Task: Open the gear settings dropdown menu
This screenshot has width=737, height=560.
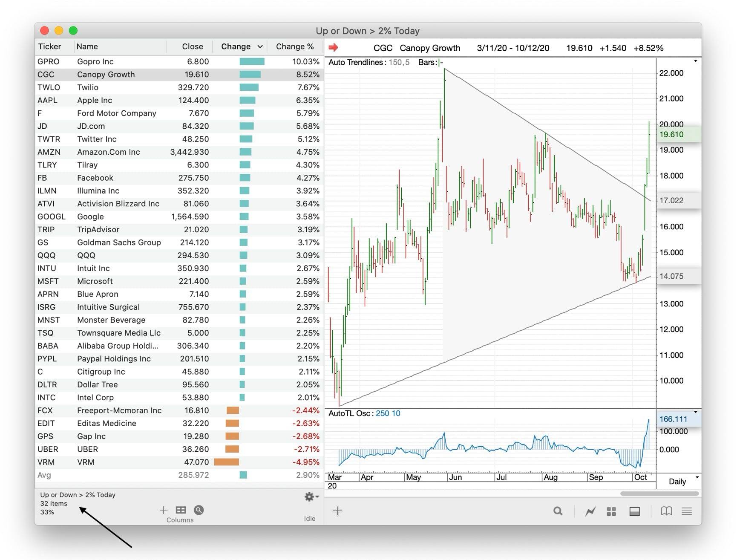Action: [x=310, y=496]
